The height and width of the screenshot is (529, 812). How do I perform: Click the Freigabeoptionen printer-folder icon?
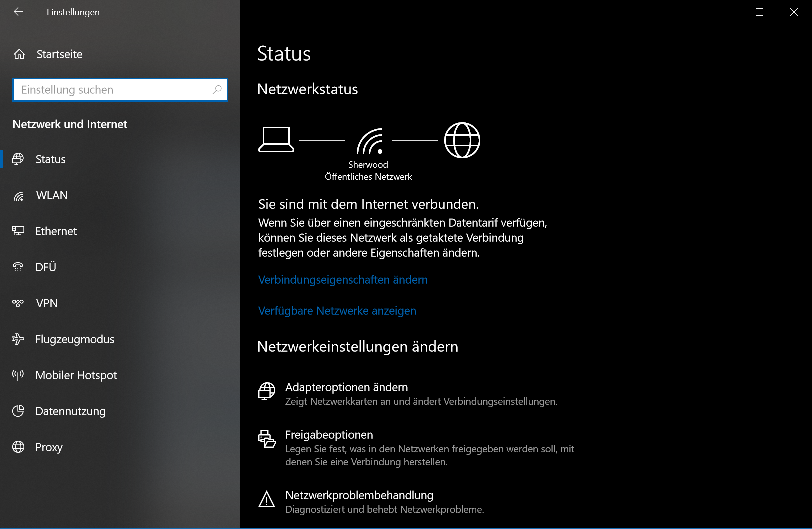point(267,439)
